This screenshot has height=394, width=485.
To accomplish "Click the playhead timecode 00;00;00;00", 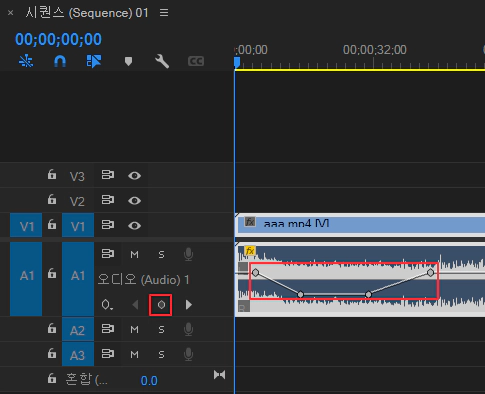I will tap(58, 39).
